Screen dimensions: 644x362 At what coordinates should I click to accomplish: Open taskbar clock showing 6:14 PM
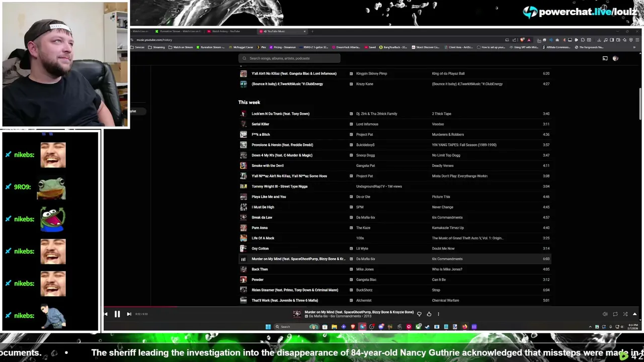coord(634,327)
